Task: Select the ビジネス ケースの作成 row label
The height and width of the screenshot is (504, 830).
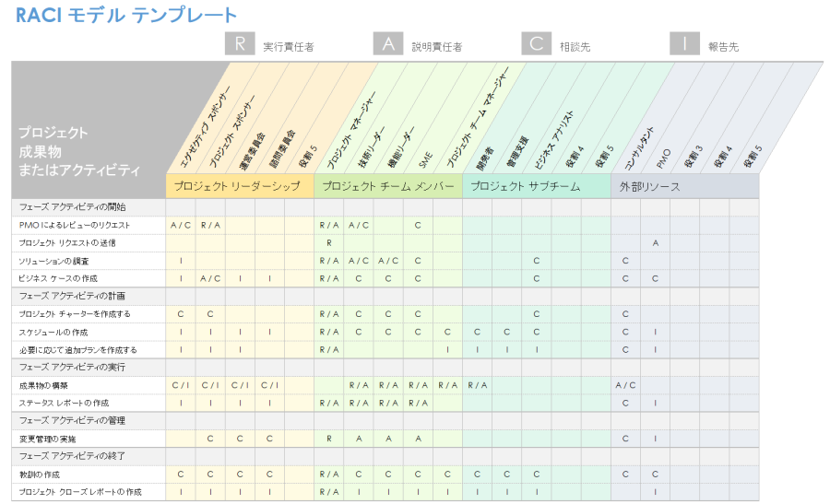Action: 58,278
